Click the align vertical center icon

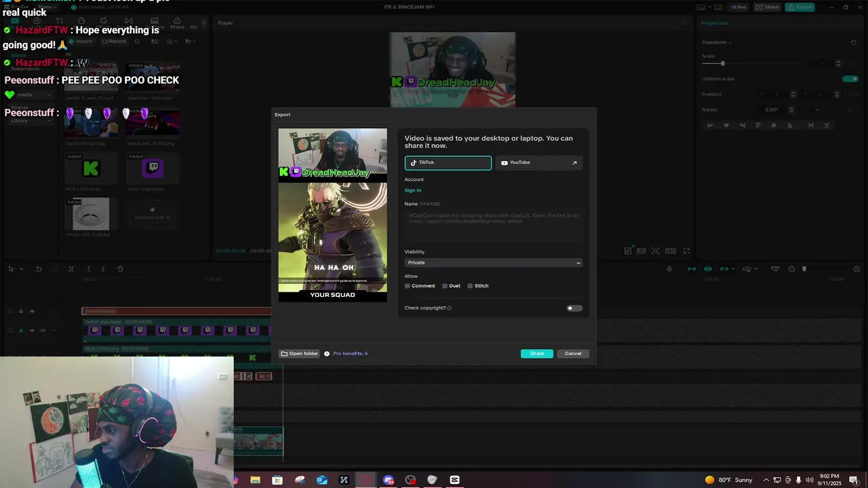(x=774, y=125)
